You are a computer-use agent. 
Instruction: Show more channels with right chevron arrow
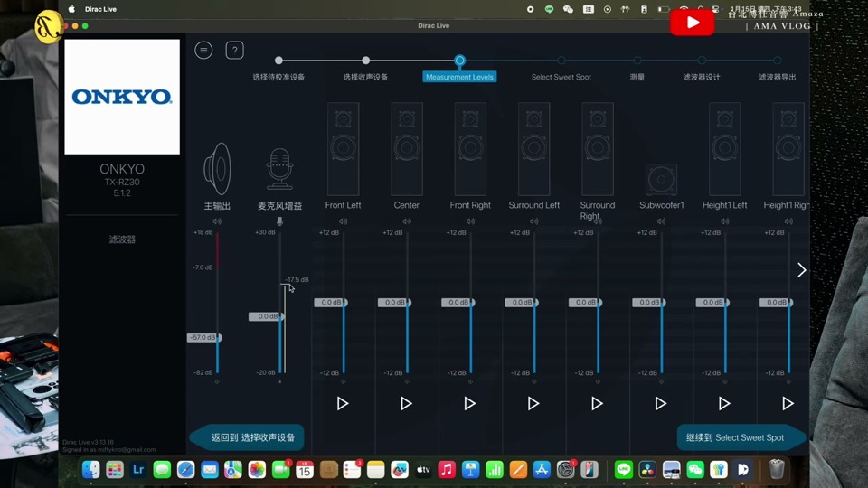(801, 270)
